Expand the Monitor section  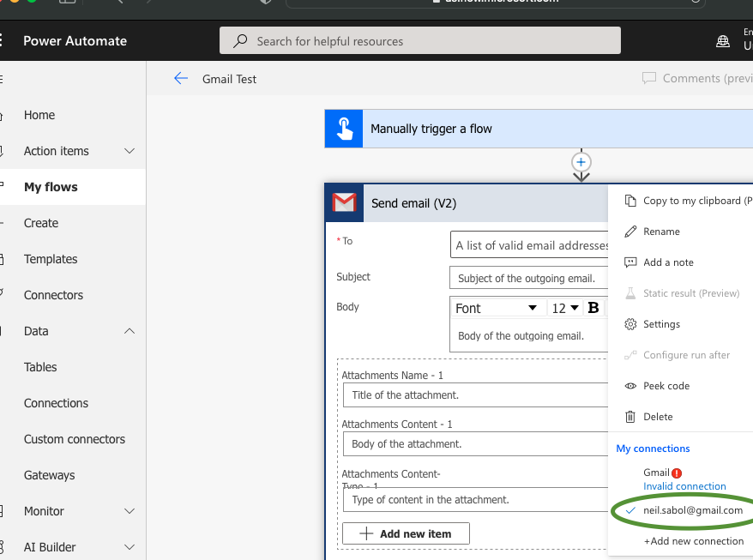tap(129, 511)
